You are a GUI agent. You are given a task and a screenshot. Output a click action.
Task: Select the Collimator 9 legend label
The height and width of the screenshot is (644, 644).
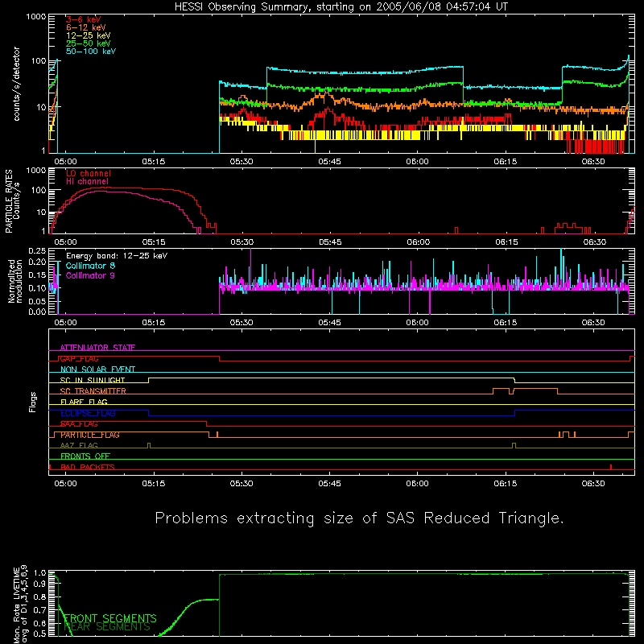pos(90,275)
